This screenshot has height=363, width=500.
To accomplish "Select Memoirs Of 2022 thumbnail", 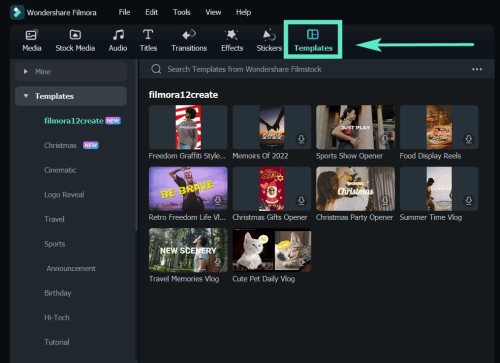I will 272,127.
